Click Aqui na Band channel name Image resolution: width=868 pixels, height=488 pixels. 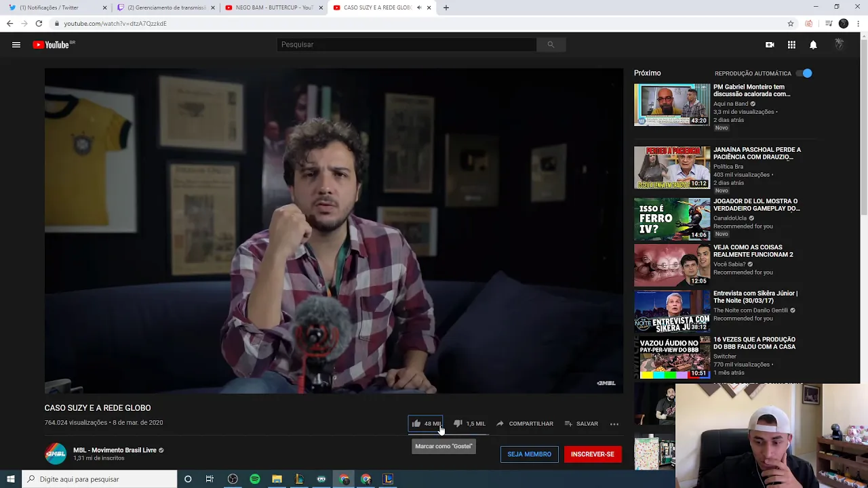pos(730,104)
